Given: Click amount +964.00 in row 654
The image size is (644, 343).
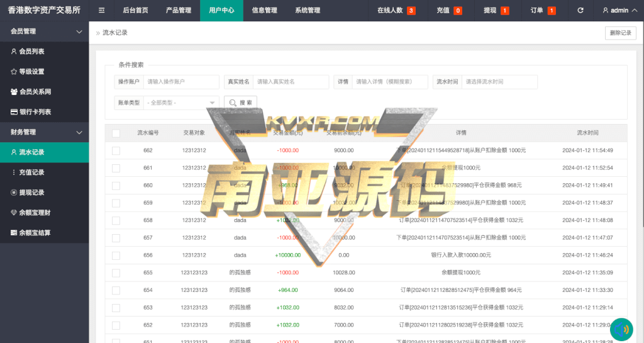Looking at the screenshot, I should coord(287,290).
